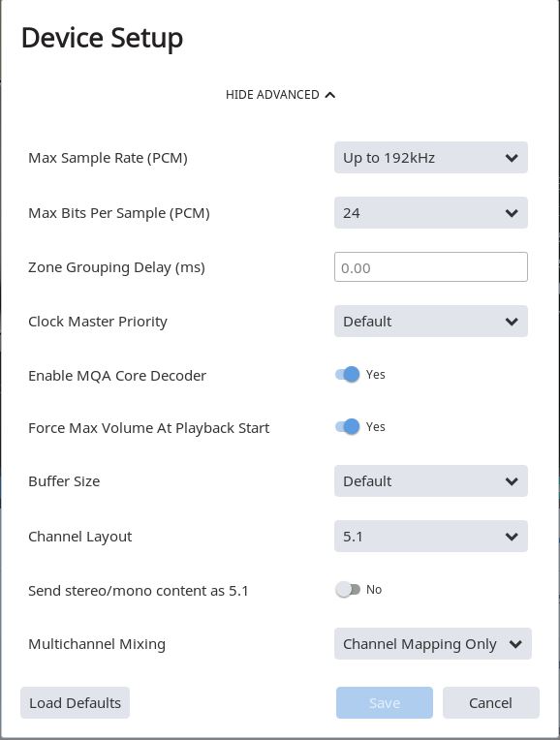This screenshot has height=740, width=560.
Task: Enable Send stereo/mono content as 5.1
Action: point(348,590)
